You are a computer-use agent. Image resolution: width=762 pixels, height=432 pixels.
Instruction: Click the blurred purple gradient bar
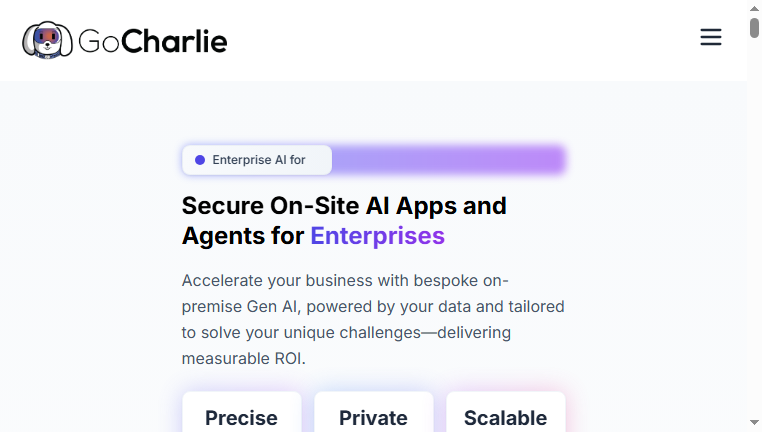448,159
